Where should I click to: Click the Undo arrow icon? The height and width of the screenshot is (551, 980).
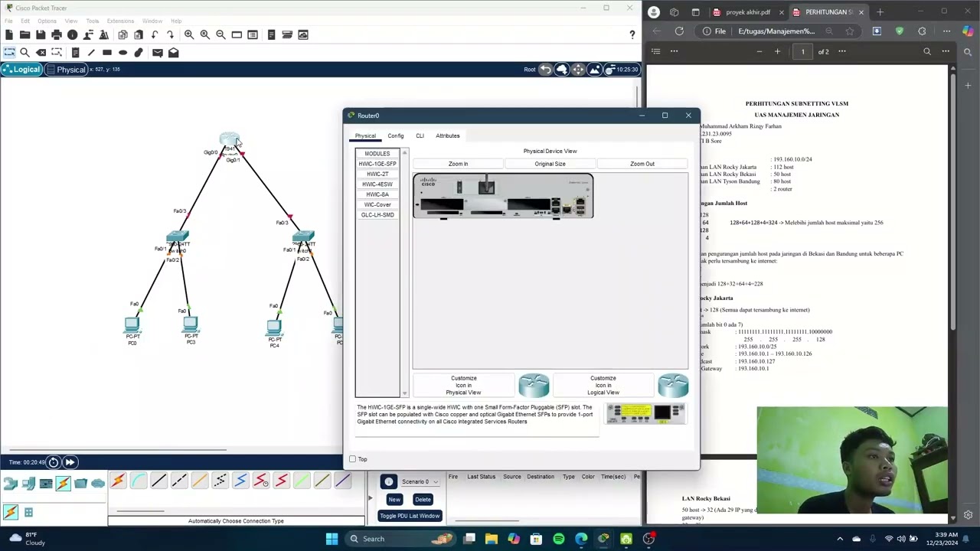point(155,34)
